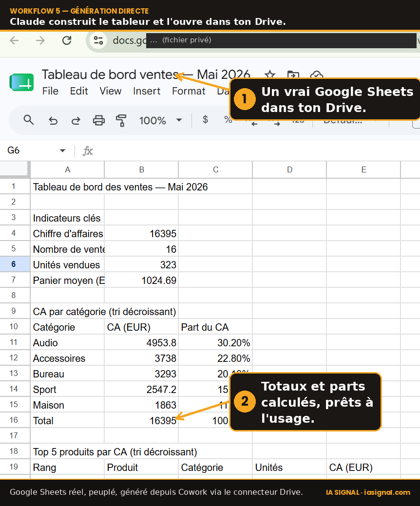The image size is (420, 506).
Task: Click the spreadsheet title Tableau de bord ventes
Action: pos(146,75)
